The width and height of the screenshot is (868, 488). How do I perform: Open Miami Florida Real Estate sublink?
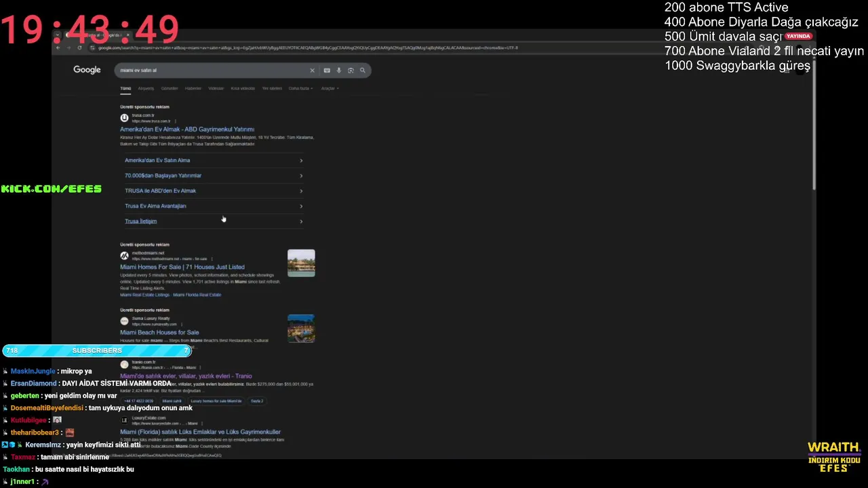click(197, 295)
